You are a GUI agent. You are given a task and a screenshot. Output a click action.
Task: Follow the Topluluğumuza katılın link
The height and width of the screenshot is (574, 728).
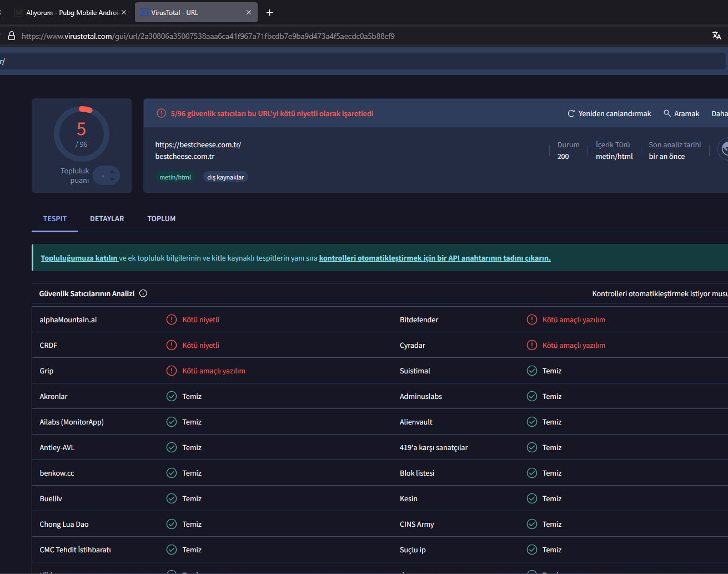click(79, 258)
